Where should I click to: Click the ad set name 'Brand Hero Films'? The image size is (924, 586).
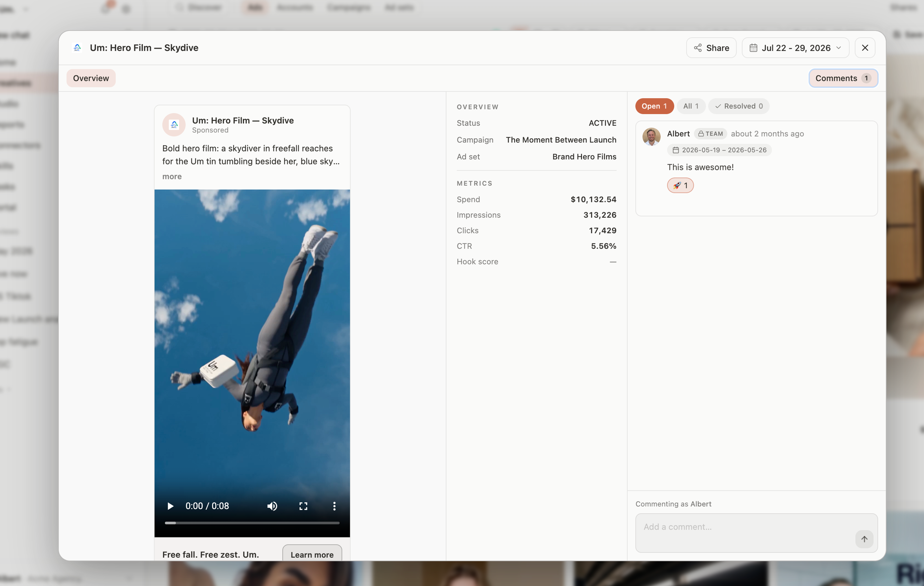click(584, 157)
